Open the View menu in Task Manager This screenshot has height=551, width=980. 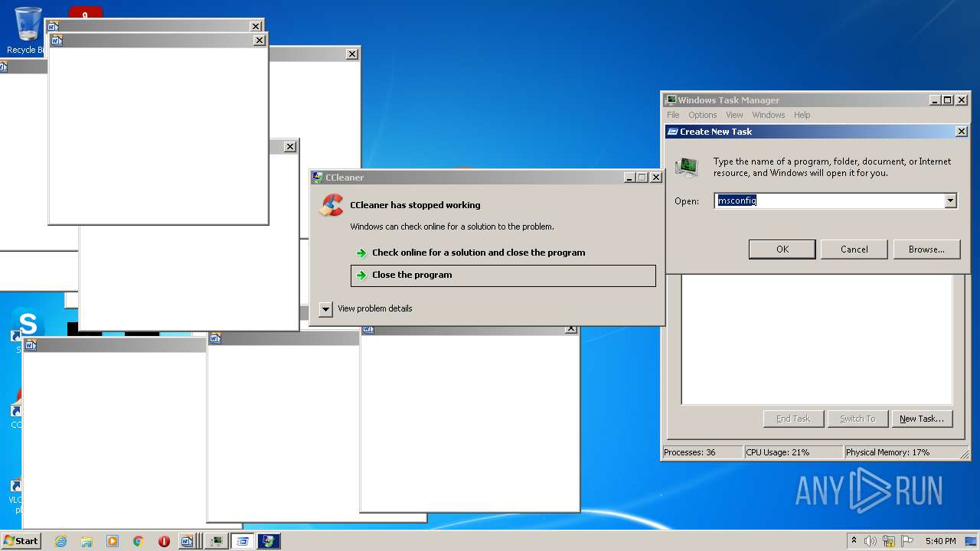click(734, 116)
